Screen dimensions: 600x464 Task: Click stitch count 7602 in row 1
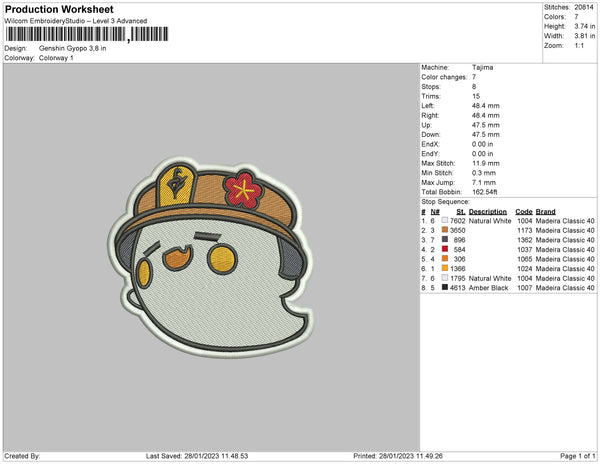[x=458, y=221]
